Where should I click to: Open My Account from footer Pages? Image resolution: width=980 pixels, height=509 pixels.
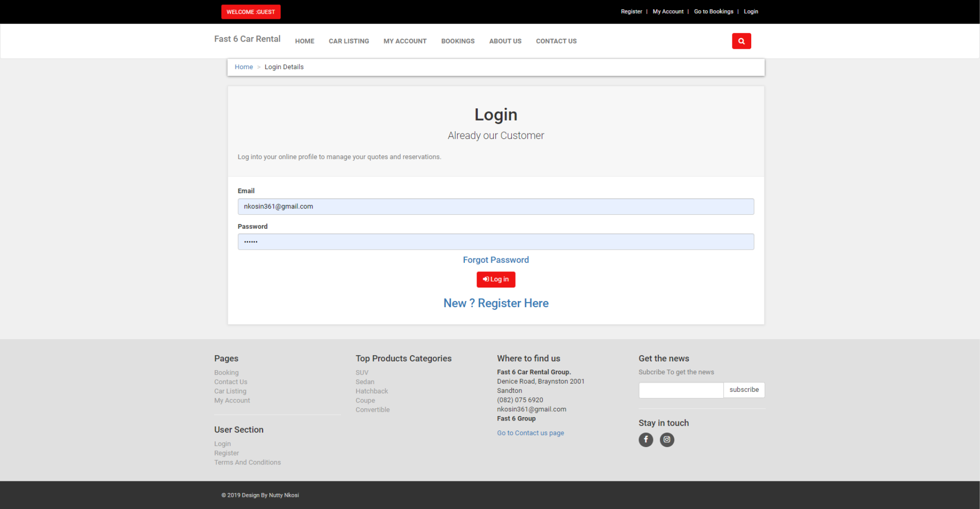pyautogui.click(x=232, y=400)
